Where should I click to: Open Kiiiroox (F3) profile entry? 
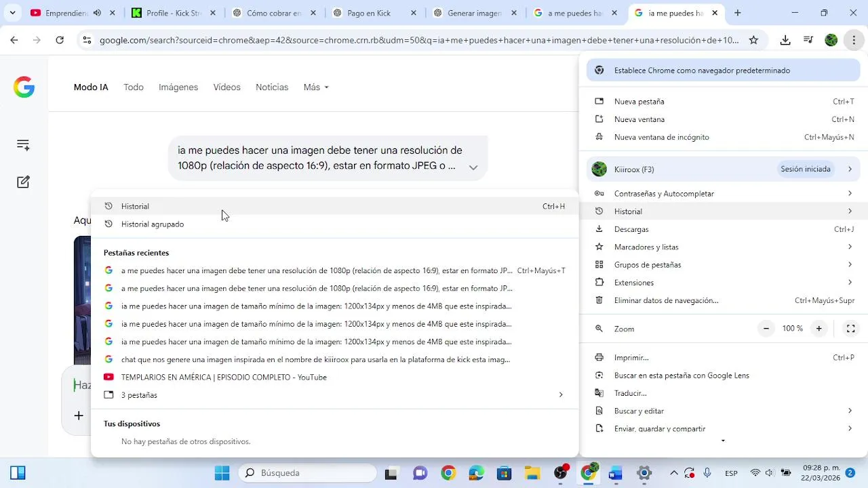point(724,169)
